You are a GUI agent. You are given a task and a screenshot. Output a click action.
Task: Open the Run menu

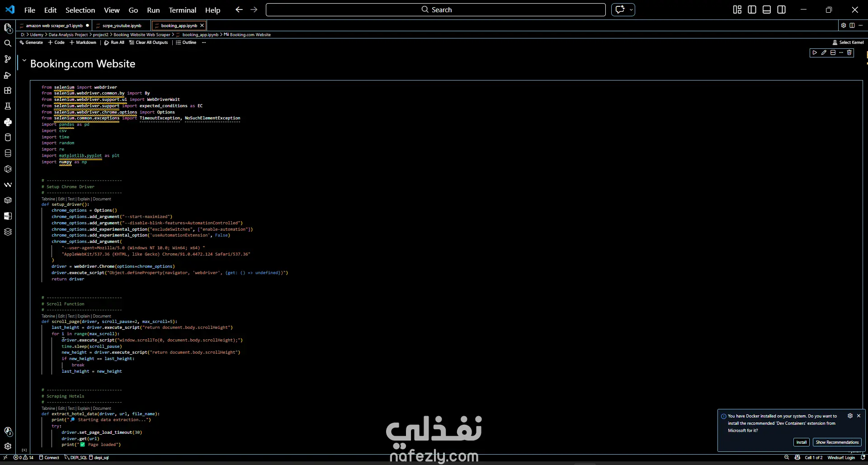tap(153, 10)
